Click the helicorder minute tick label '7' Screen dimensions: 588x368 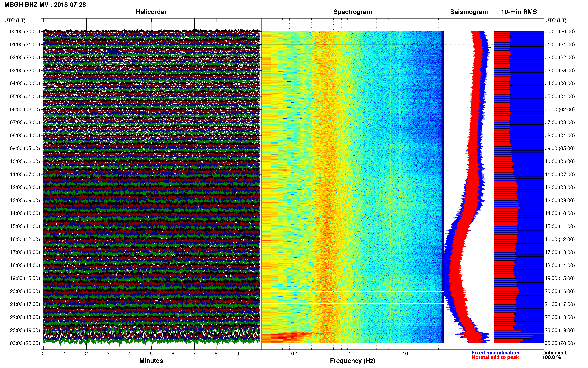pyautogui.click(x=195, y=354)
